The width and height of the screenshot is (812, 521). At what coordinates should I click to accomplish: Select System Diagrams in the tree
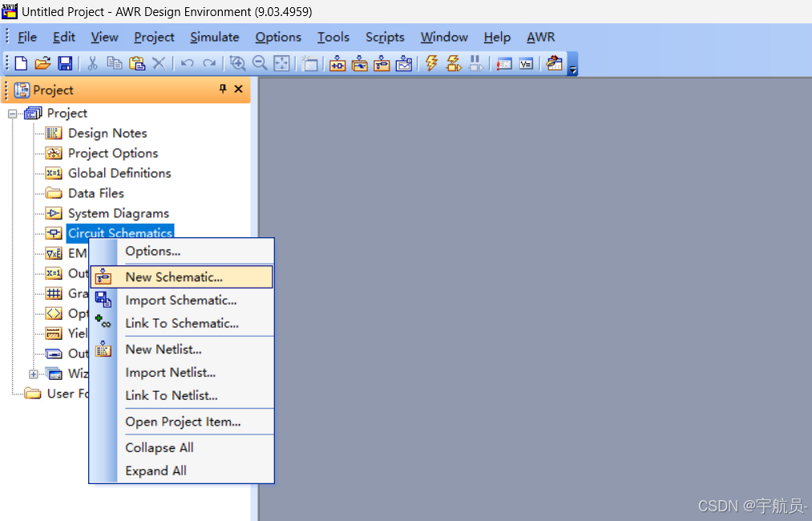click(119, 213)
